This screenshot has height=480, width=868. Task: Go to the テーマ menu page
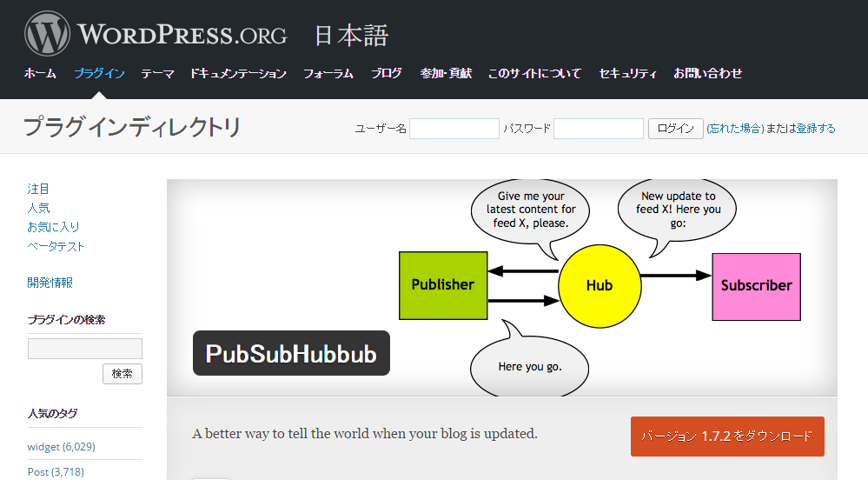tap(157, 74)
